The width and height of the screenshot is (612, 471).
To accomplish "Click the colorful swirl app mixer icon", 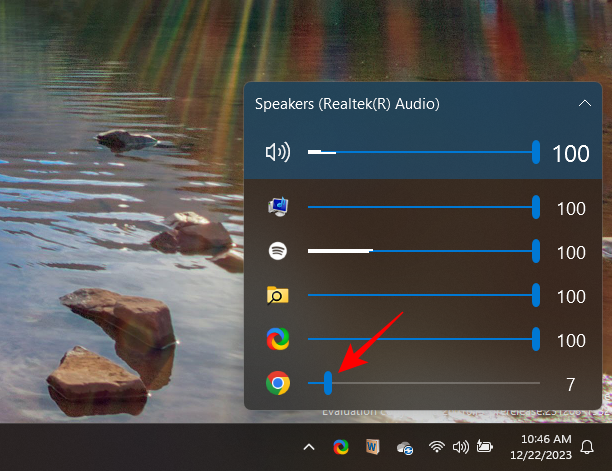I will coord(277,340).
